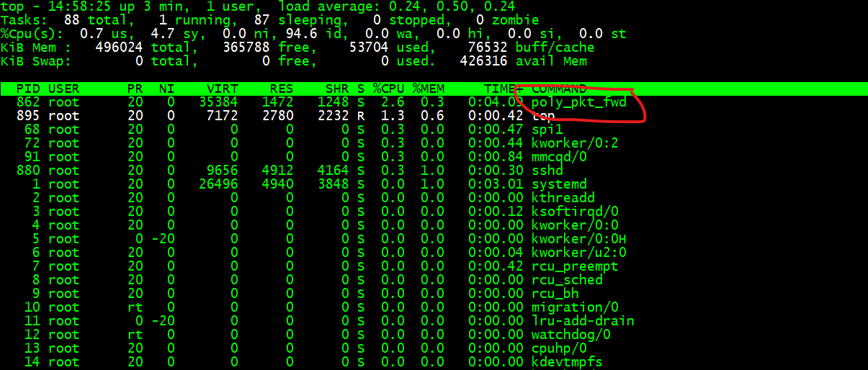Click the kthreadd process entry
This screenshot has width=868, height=370.
(x=562, y=198)
